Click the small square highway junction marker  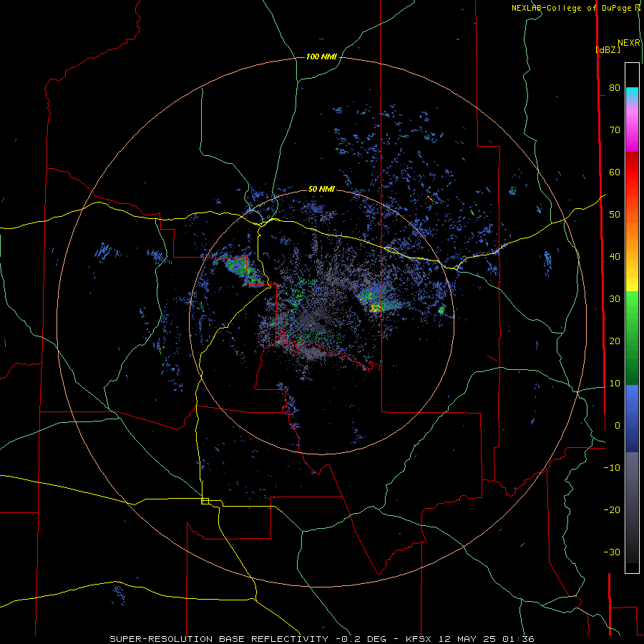[205, 501]
